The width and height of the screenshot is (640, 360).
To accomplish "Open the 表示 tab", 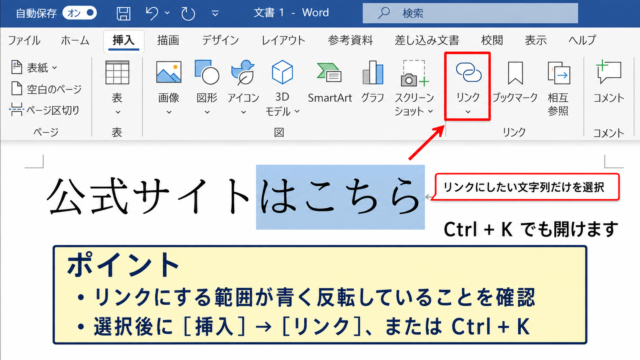I will [536, 40].
